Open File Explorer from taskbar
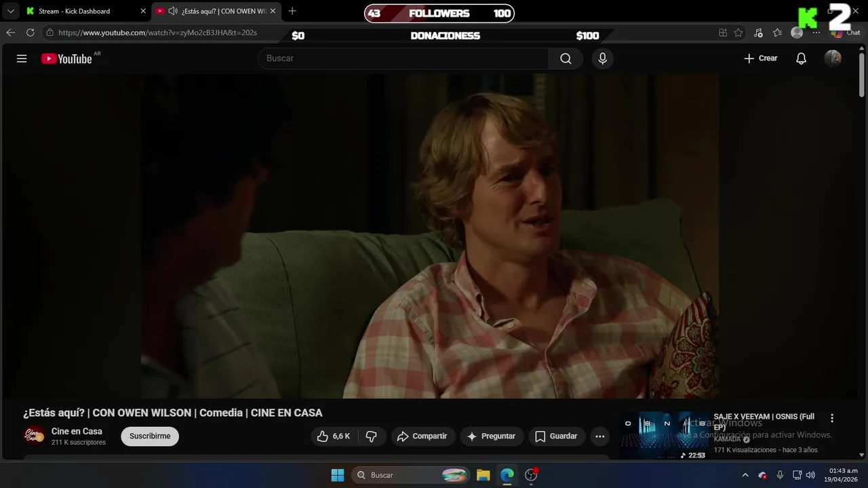Screen dimensions: 868x488 tap(483, 475)
